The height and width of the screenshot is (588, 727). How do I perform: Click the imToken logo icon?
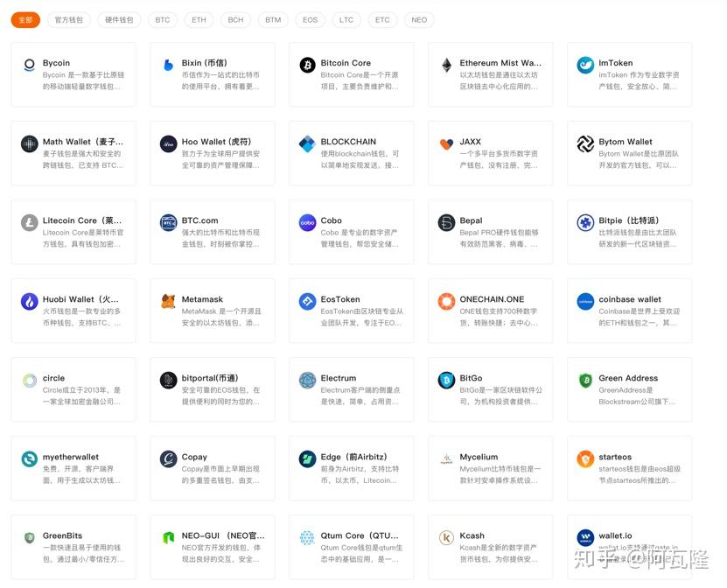coord(585,65)
